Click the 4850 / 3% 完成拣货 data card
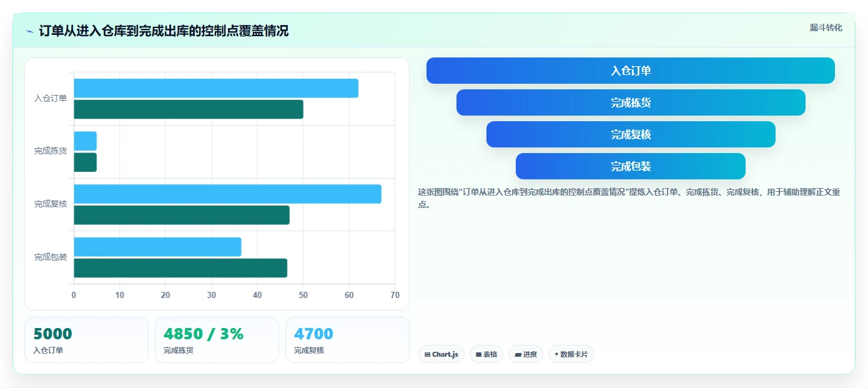Viewport: 868px width, 388px height. click(x=217, y=340)
